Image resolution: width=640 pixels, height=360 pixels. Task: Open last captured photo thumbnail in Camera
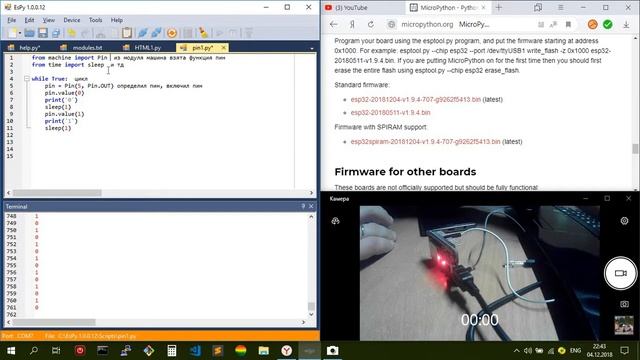click(624, 325)
